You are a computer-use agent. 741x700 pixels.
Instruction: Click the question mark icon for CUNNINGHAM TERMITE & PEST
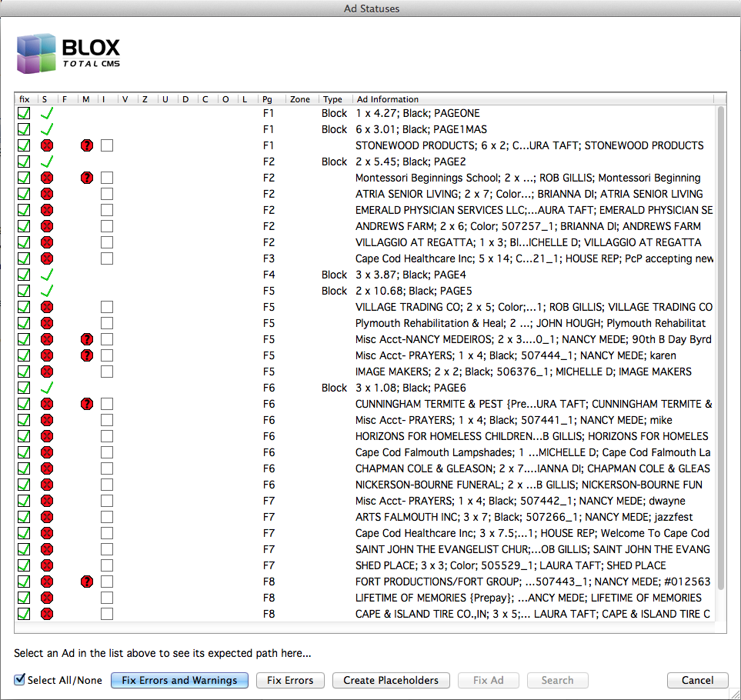click(87, 404)
